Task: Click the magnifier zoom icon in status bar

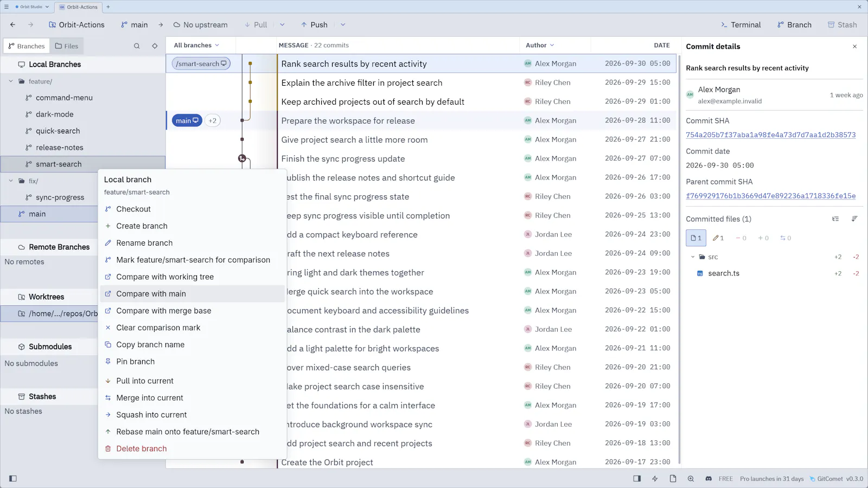Action: [691, 479]
